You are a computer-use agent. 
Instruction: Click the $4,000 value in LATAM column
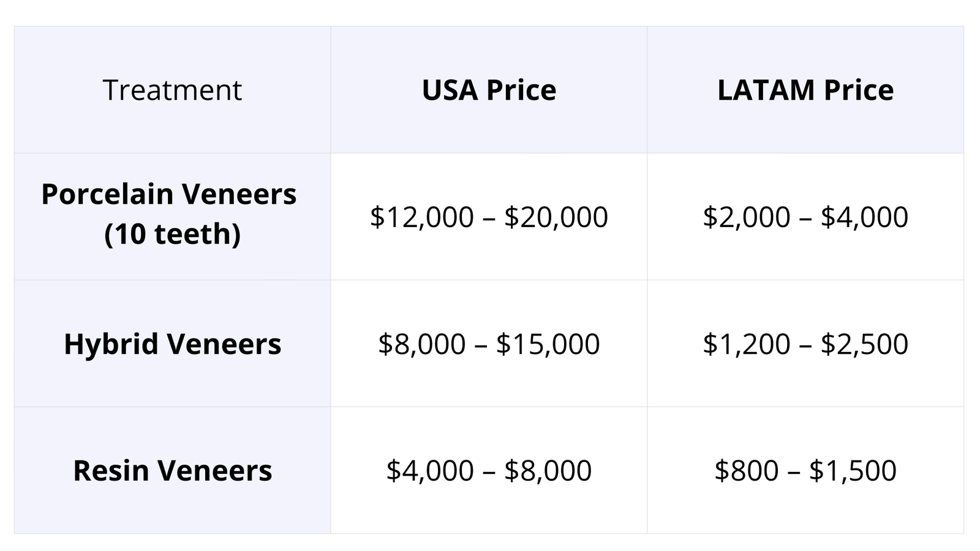864,217
